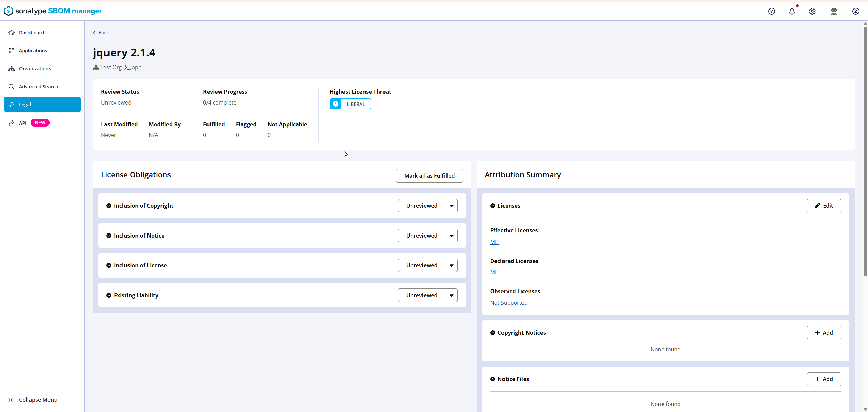The width and height of the screenshot is (868, 412).
Task: Click the "Unreviewed" Review Status value
Action: 116,102
